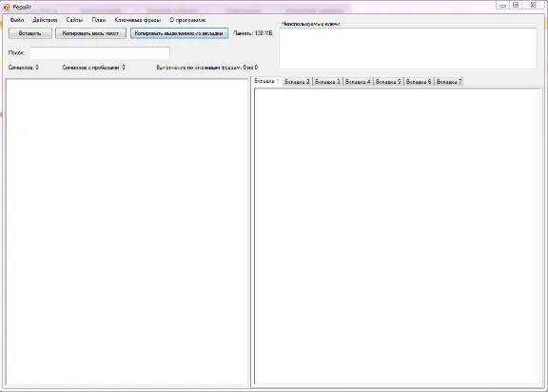This screenshot has width=548, height=392.
Task: Open the Вкладка 5 tab
Action: [388, 82]
